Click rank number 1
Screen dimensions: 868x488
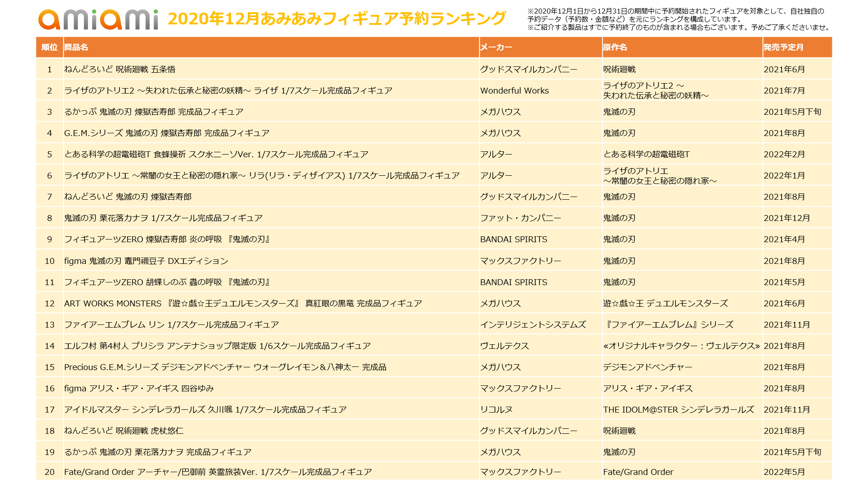[50, 69]
